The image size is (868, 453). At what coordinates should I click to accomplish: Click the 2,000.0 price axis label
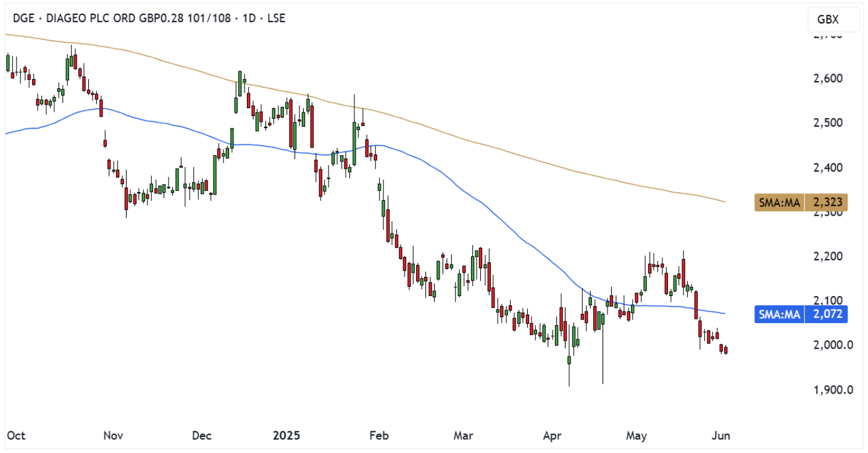(x=833, y=345)
